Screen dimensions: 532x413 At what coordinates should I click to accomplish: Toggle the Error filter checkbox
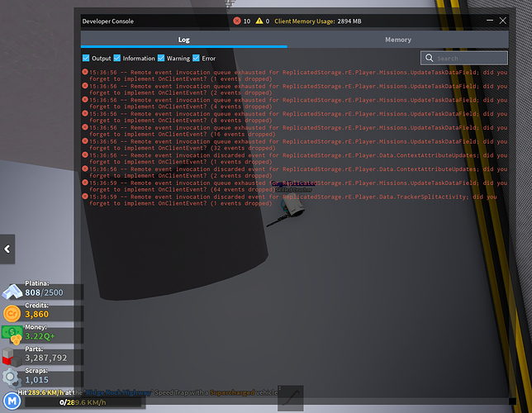click(x=196, y=58)
